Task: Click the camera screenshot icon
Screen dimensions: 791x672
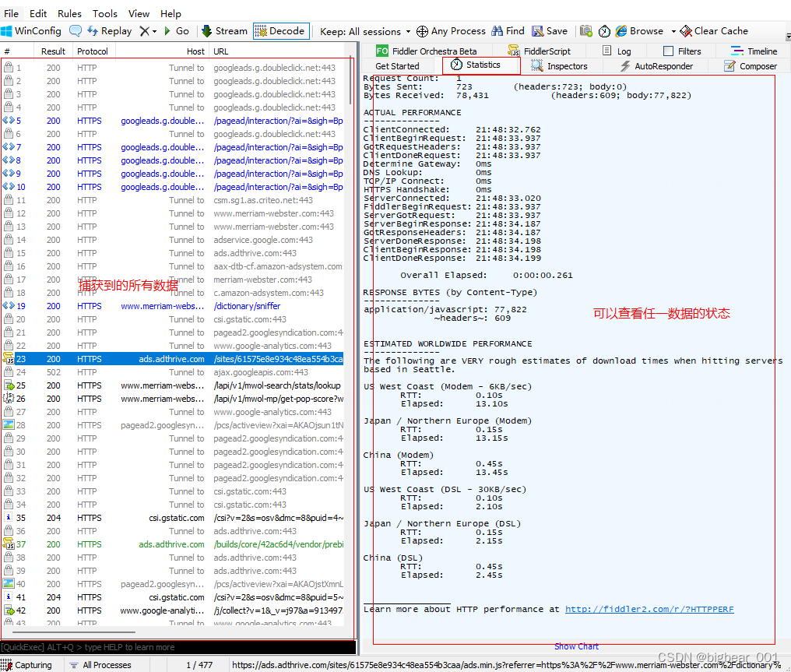Action: point(585,31)
